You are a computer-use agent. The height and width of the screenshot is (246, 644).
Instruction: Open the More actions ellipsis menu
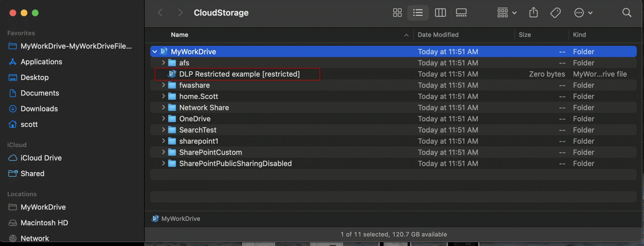[x=583, y=13]
